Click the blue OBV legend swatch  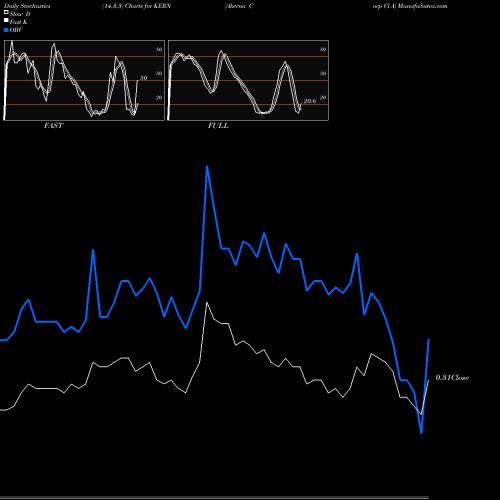(x=6, y=30)
